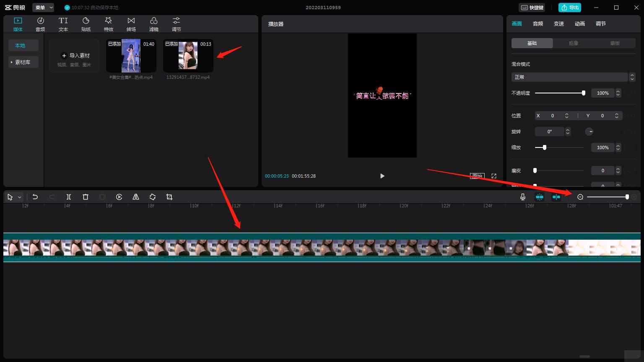Click the undo arrow in timeline toolbar
This screenshot has width=644, height=362.
coord(35,197)
